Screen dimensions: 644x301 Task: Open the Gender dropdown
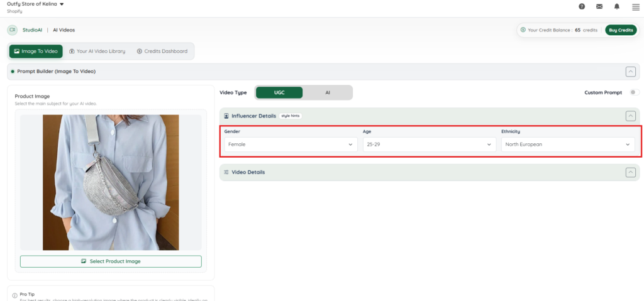click(291, 145)
